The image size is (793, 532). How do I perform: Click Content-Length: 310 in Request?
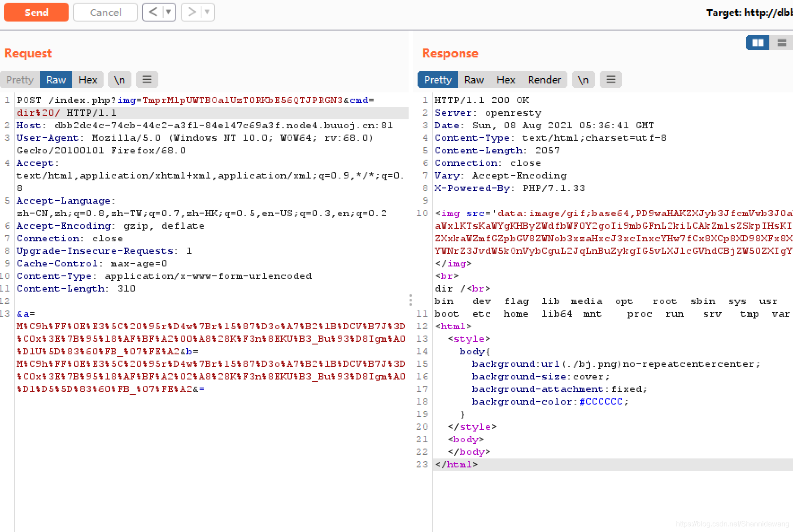coord(76,288)
